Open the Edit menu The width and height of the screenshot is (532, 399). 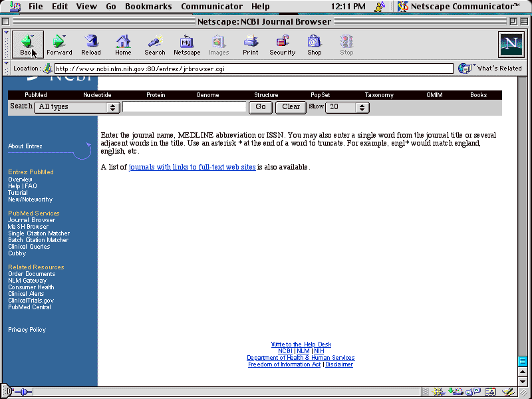60,7
